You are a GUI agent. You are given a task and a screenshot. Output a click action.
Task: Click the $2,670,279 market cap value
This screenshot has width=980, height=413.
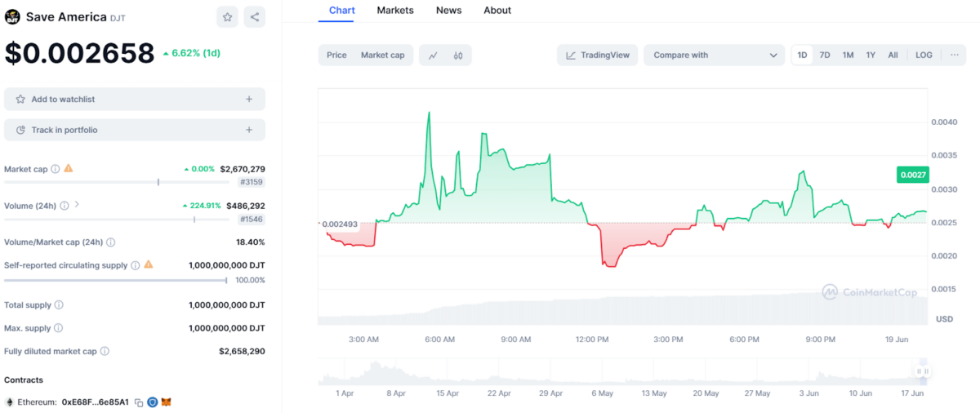point(243,169)
